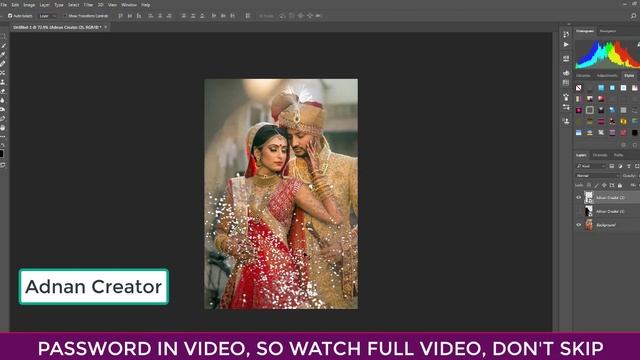Click the Distribute left edges icon
The width and height of the screenshot is (640, 360).
click(x=214, y=16)
